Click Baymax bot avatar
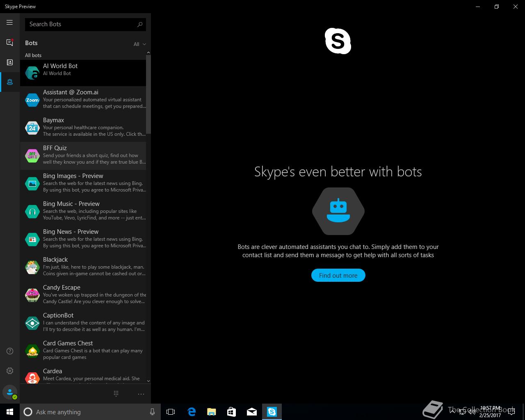 32,128
